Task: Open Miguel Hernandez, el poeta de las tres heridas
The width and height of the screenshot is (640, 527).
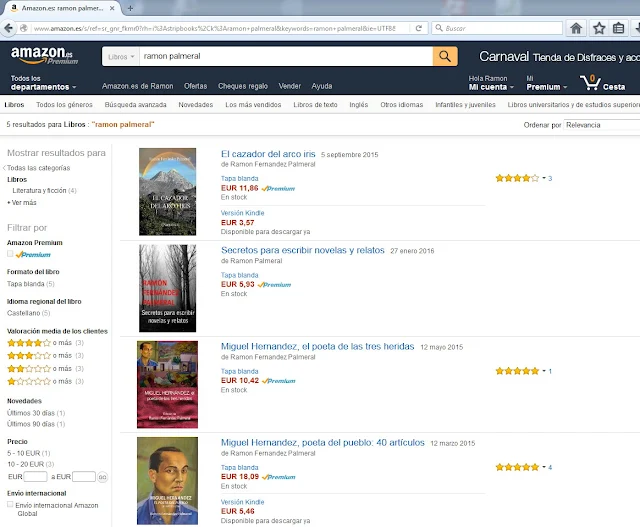Action: coord(318,347)
